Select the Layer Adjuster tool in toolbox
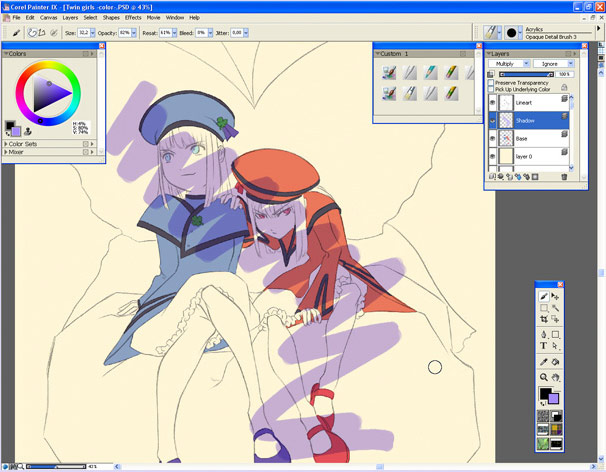The image size is (606, 472). point(555,296)
